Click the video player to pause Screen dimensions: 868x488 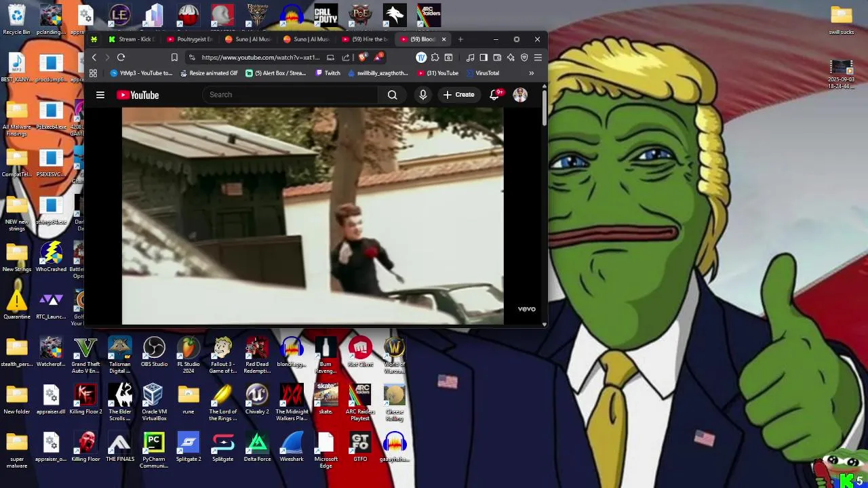(313, 216)
